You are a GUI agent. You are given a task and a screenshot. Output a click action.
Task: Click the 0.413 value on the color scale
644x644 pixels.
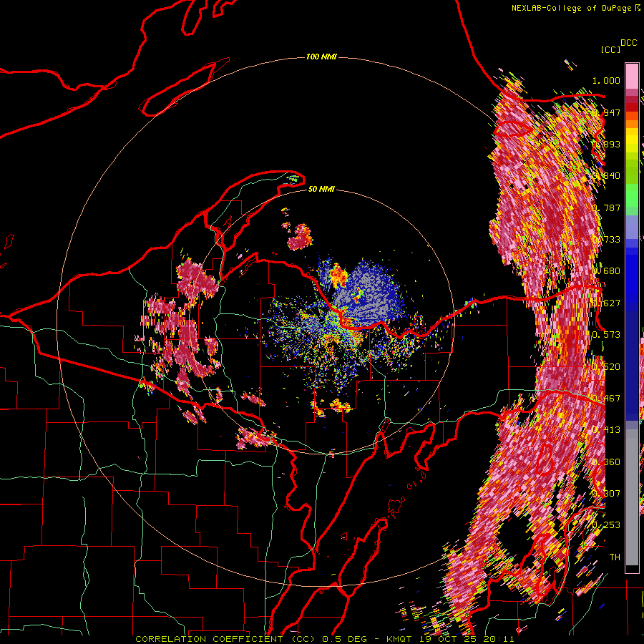(x=606, y=430)
